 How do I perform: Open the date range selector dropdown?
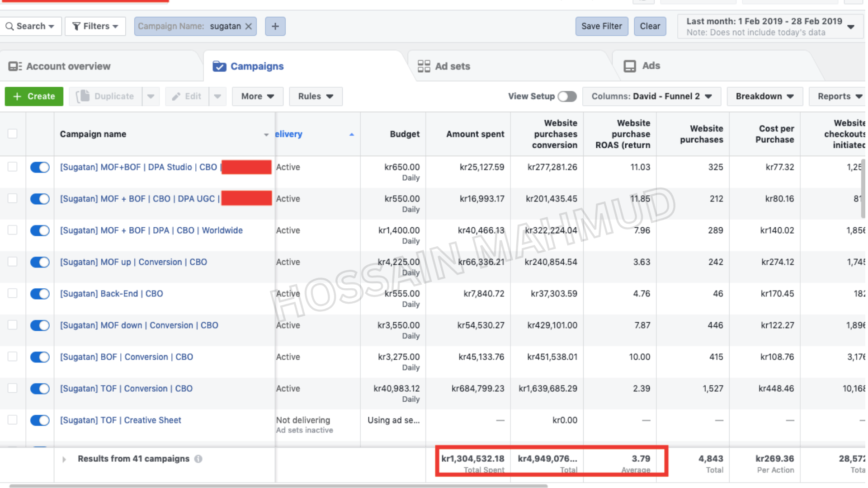[770, 26]
